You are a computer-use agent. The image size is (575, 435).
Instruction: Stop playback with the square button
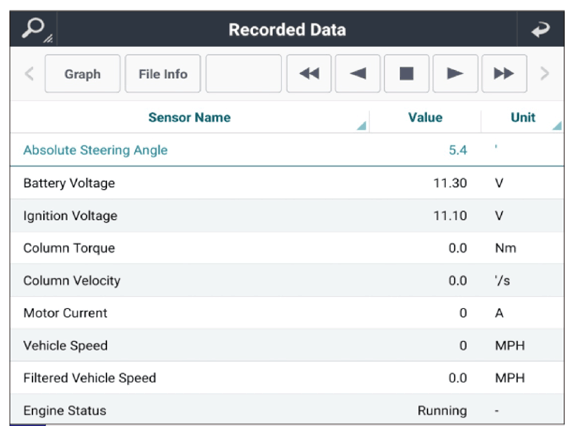406,73
